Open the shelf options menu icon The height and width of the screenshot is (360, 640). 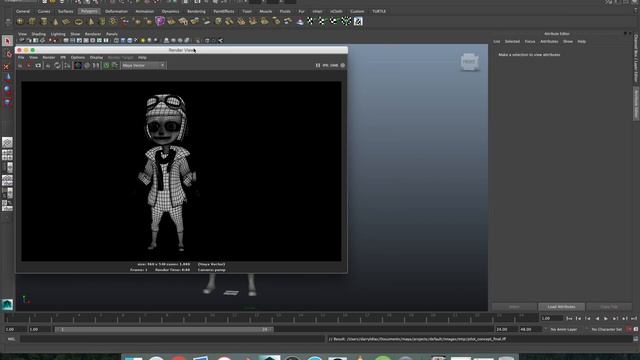point(8,22)
